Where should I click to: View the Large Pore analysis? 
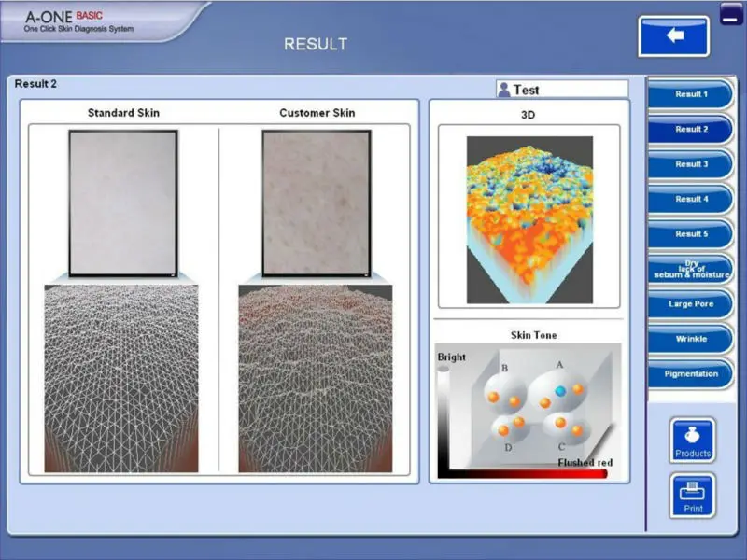pyautogui.click(x=691, y=304)
